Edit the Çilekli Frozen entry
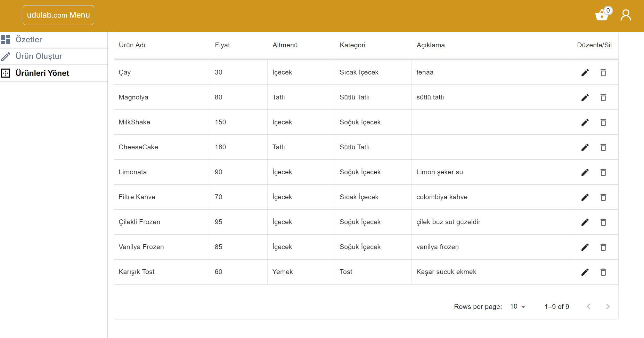 tap(585, 222)
